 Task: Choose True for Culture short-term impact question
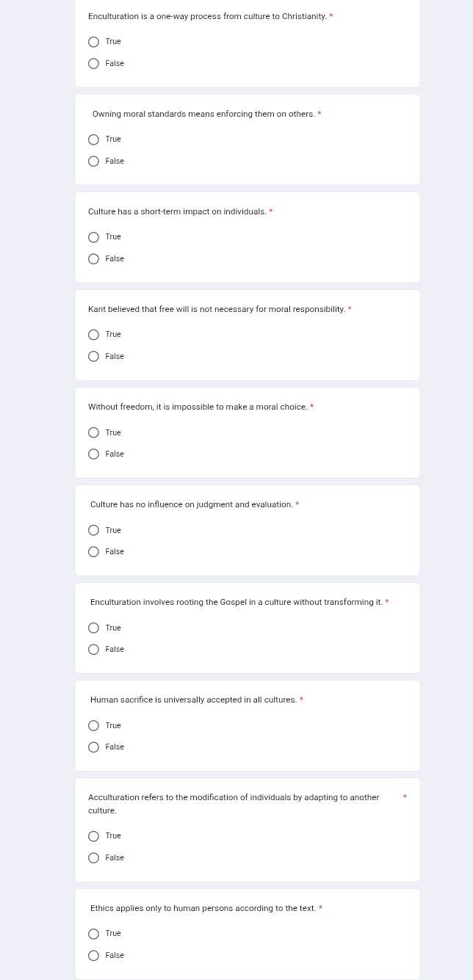pos(93,237)
